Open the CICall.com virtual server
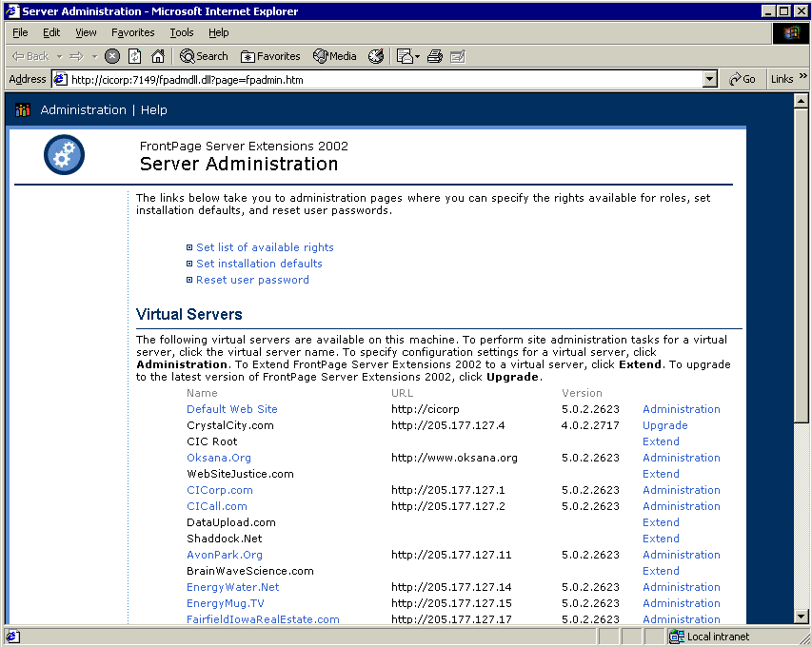This screenshot has height=647, width=812. [217, 506]
